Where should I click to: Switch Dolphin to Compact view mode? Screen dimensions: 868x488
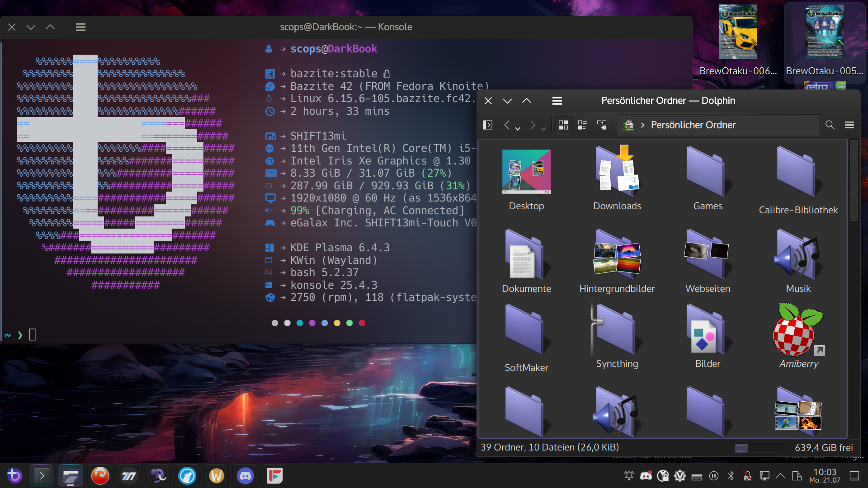582,125
